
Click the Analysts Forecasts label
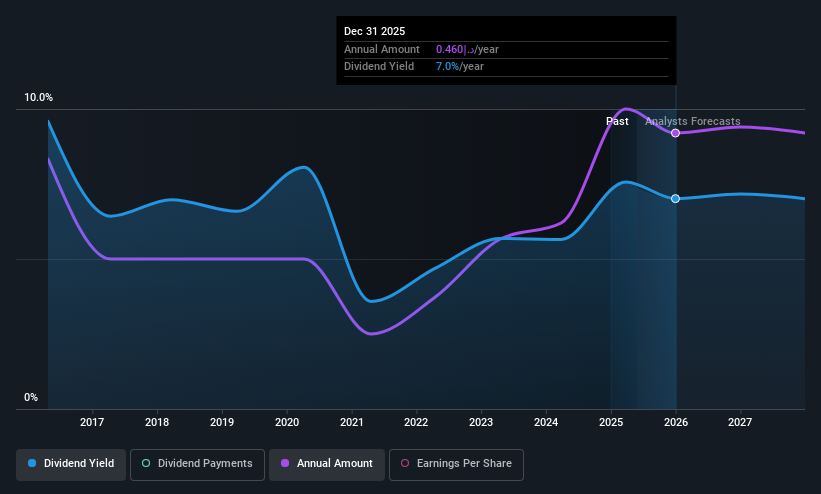(x=693, y=122)
